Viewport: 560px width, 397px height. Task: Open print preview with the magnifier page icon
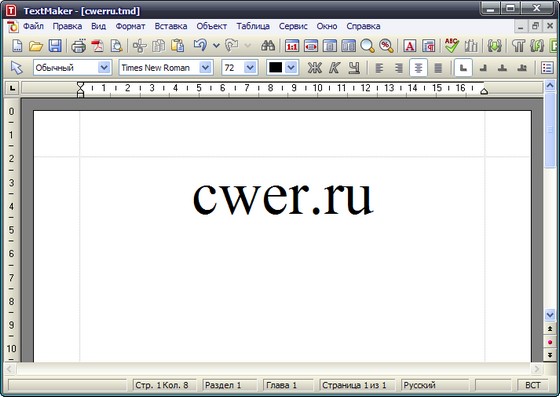pos(116,46)
